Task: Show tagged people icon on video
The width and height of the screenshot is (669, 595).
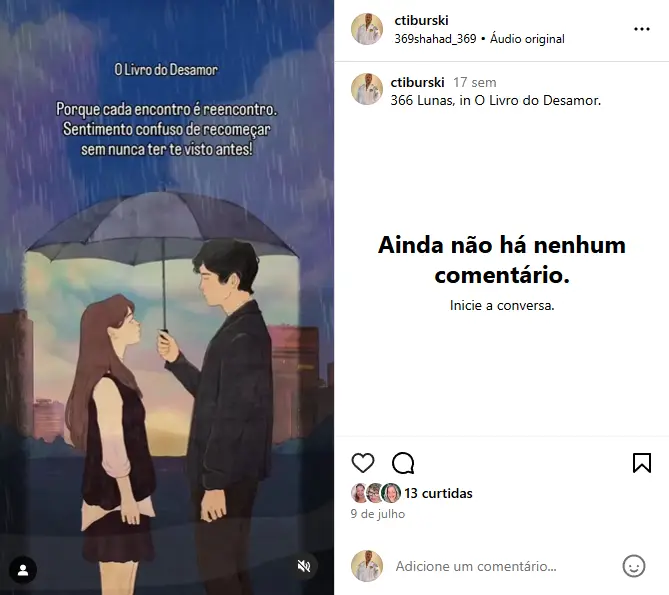Action: tap(23, 570)
